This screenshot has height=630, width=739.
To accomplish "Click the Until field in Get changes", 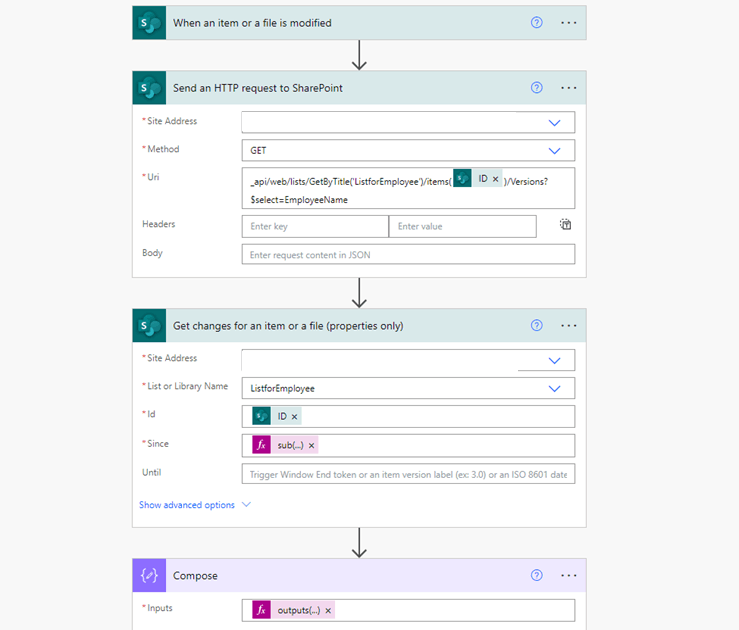I will tap(408, 474).
